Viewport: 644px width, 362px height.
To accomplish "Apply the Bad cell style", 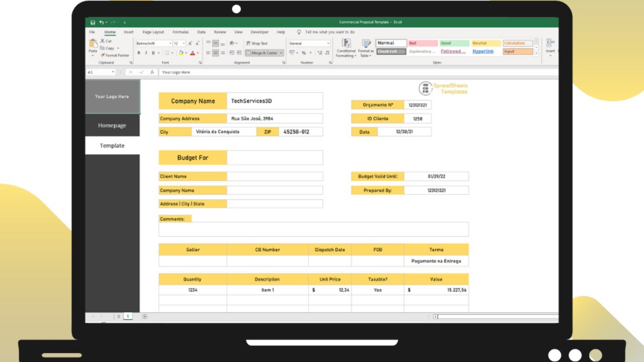I will tap(423, 43).
